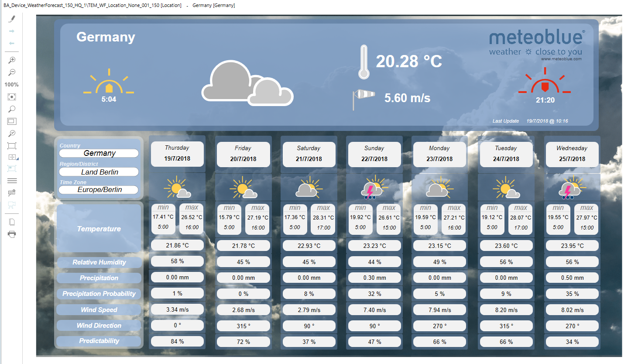Select the Temperature category panel

point(99,229)
